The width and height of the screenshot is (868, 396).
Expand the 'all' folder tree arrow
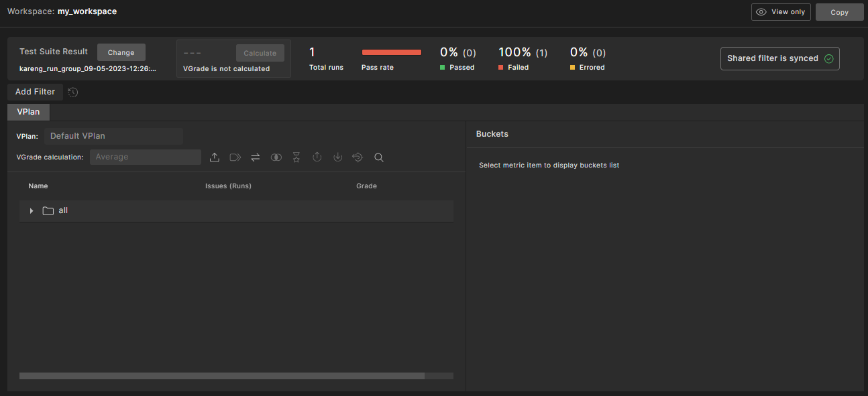click(32, 211)
